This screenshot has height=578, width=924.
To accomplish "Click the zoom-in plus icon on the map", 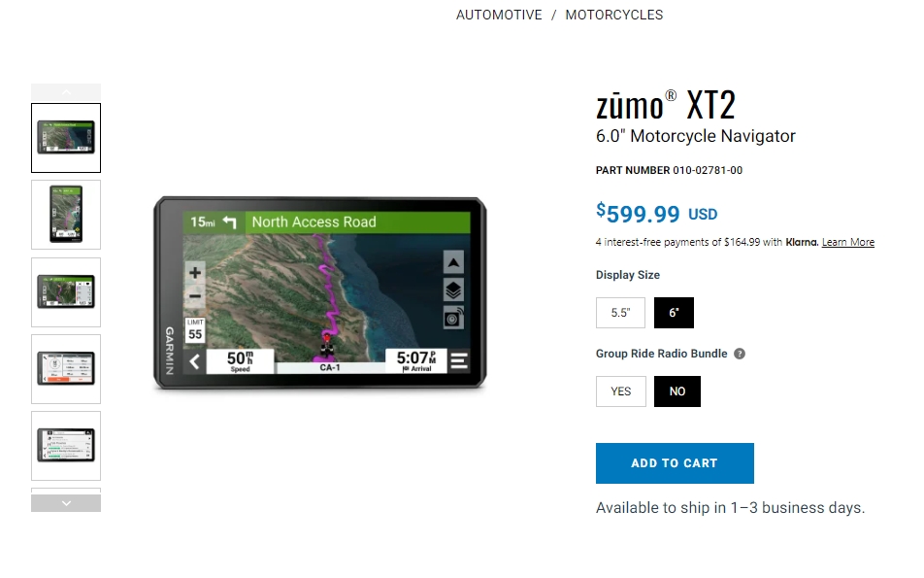I will (195, 272).
